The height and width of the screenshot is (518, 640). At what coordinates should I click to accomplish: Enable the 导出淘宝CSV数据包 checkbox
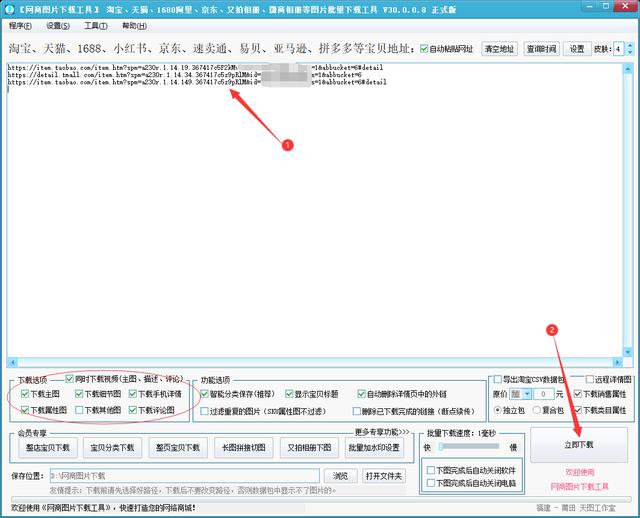pos(498,379)
